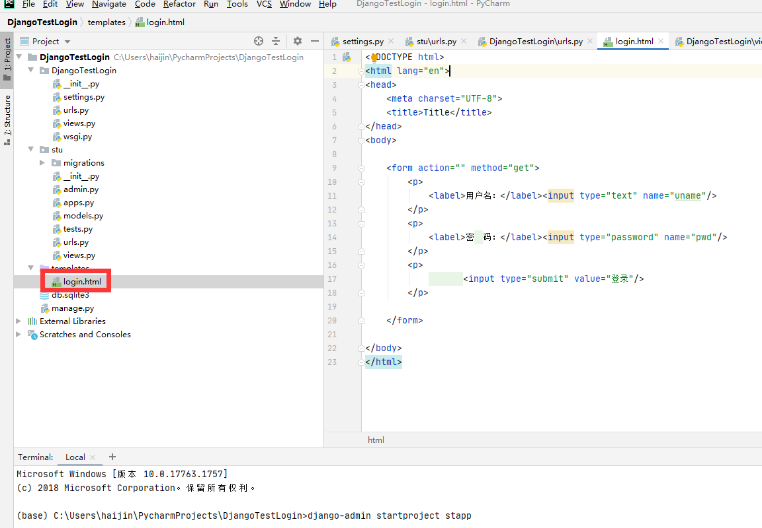
Task: Collapse the DjangoTestLogin root project node
Action: click(x=19, y=57)
